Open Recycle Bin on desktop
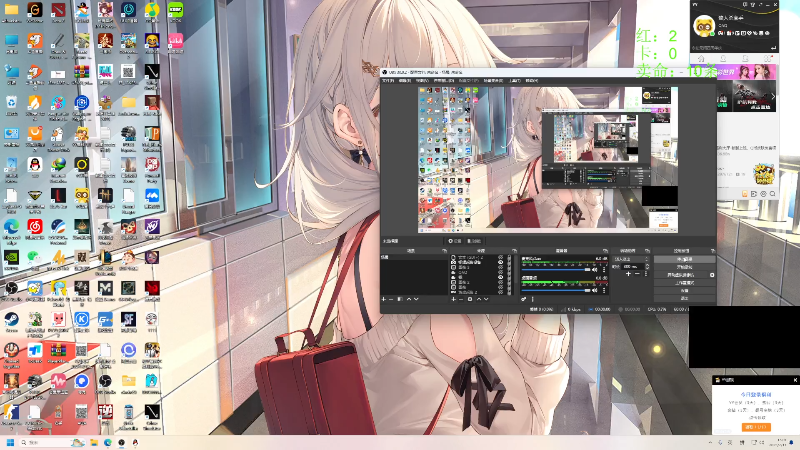 [x=11, y=105]
